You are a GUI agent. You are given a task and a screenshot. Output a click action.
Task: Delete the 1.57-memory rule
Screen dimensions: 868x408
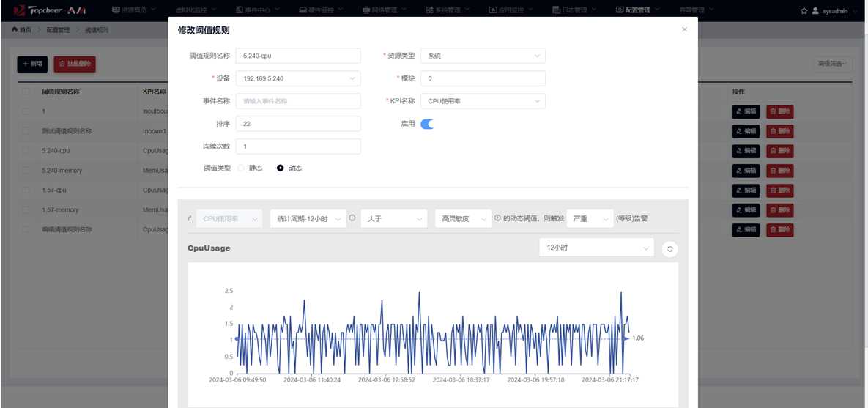coord(780,209)
